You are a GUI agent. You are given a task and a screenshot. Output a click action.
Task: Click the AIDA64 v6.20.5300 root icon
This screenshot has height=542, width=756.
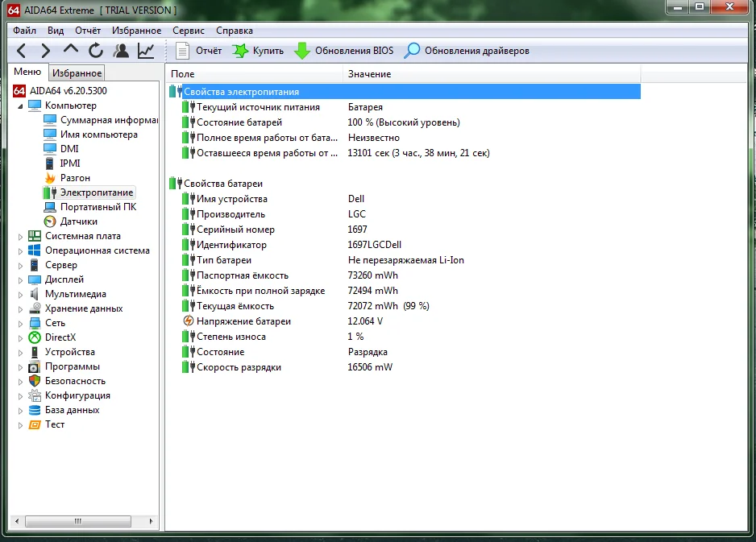19,90
